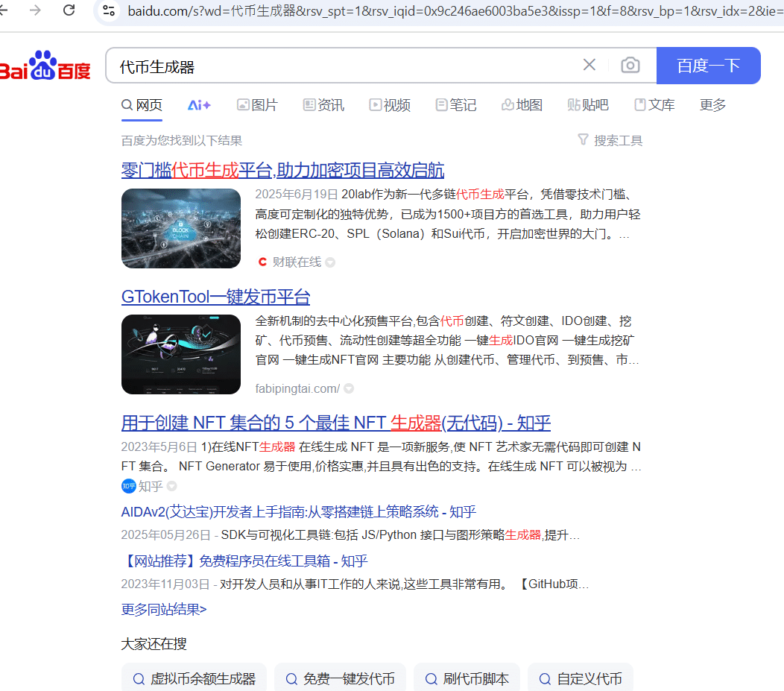The image size is (784, 691).
Task: Expand dropdown arrow beside fabipingtai.com
Action: (348, 388)
